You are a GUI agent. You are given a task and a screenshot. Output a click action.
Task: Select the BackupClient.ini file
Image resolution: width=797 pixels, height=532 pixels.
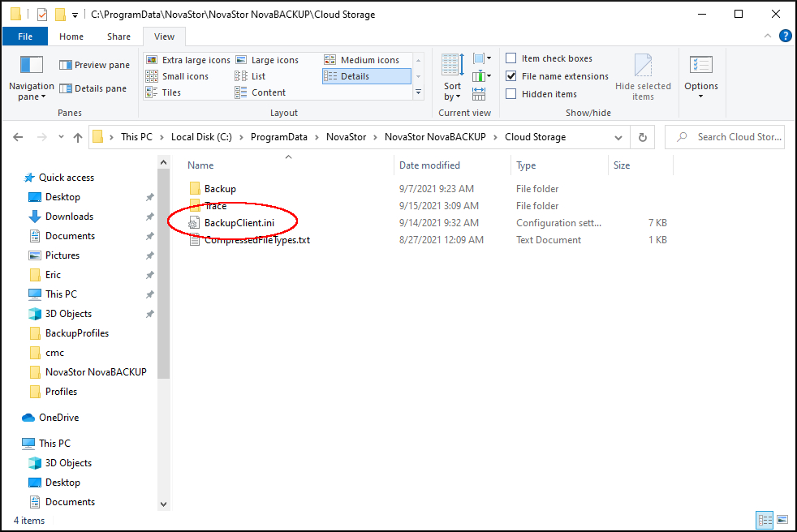click(239, 223)
